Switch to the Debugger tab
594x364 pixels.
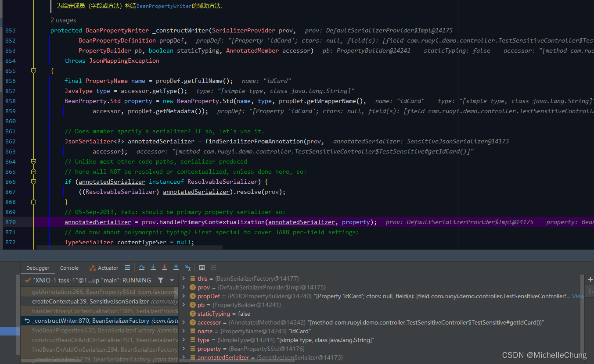click(x=38, y=268)
